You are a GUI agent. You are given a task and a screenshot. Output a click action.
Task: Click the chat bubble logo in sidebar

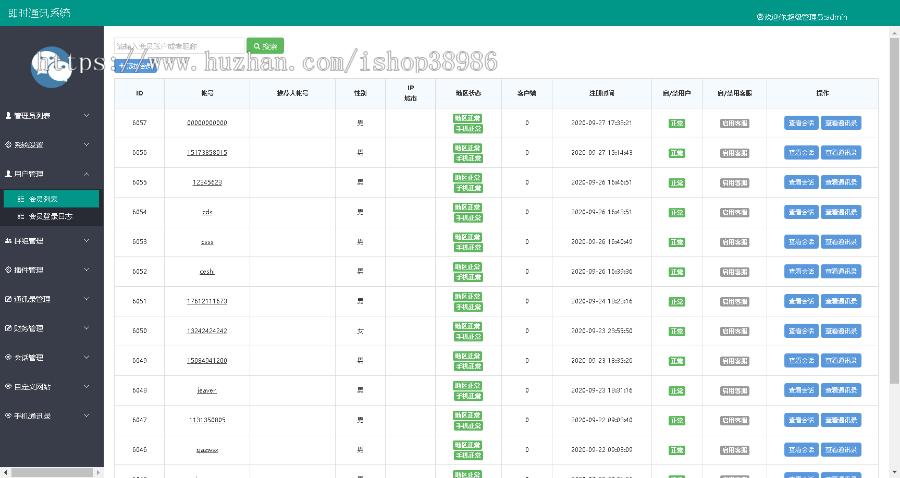pyautogui.click(x=52, y=67)
